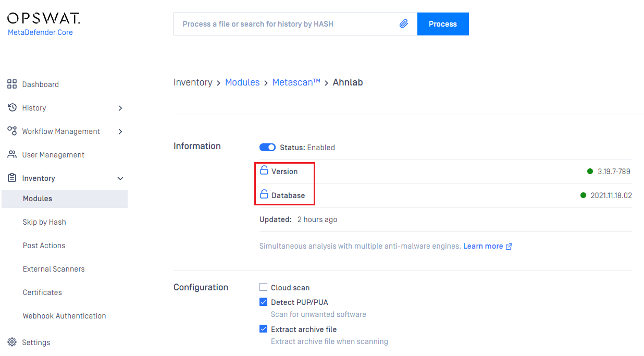Click the Simultaneous analysis description text

tap(360, 246)
